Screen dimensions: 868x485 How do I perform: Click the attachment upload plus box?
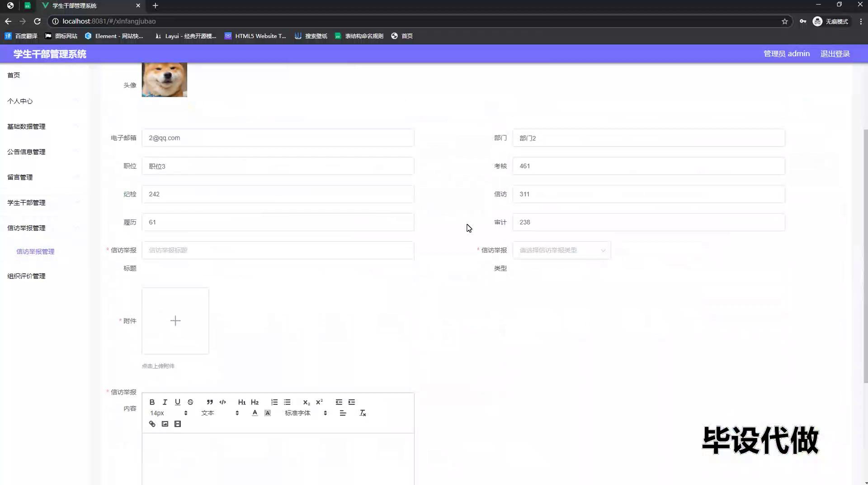point(175,321)
